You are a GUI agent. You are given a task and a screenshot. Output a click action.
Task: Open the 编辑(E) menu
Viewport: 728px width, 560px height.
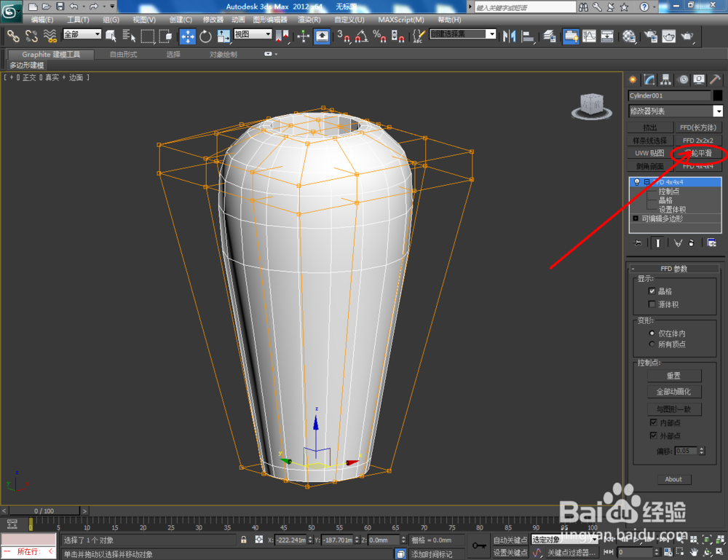point(41,20)
